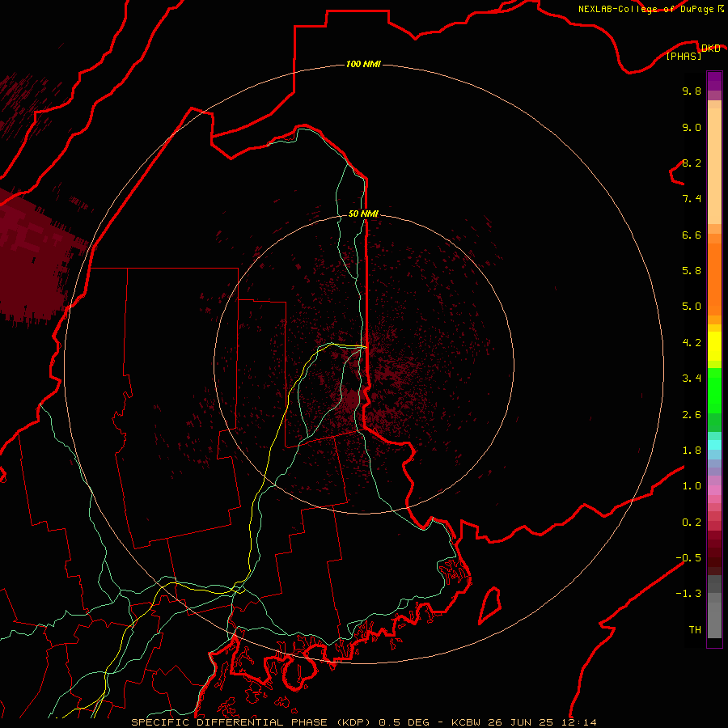
Task: Click the 1.8 scale label
Action: pyautogui.click(x=692, y=451)
